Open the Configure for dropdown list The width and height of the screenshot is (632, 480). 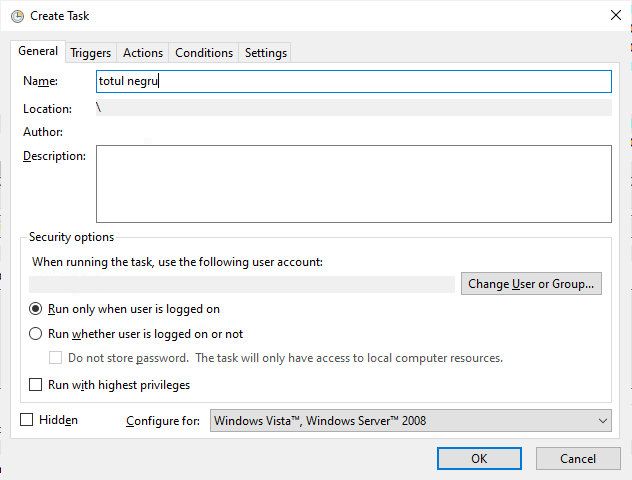click(x=410, y=421)
